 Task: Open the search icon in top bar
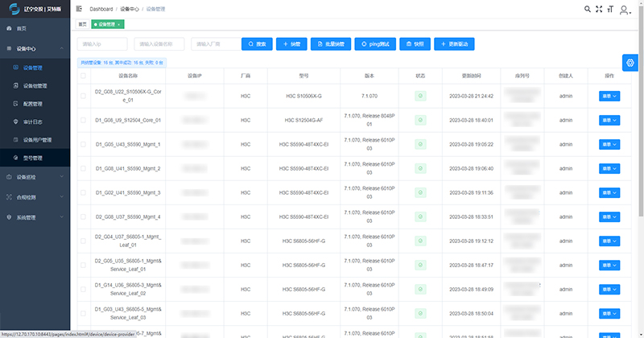pyautogui.click(x=588, y=9)
